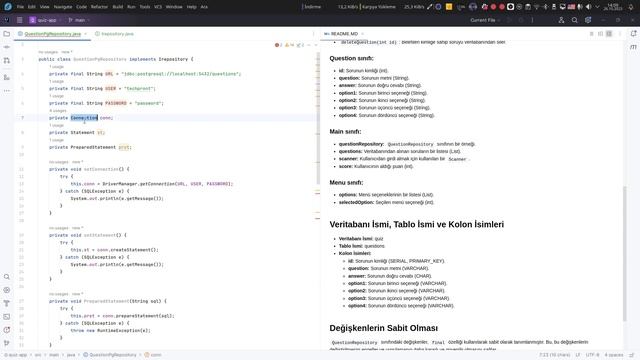Click QuestionPgRepository in navigation breadcrumb
Image resolution: width=640 pixels, height=360 pixels.
(x=110, y=355)
